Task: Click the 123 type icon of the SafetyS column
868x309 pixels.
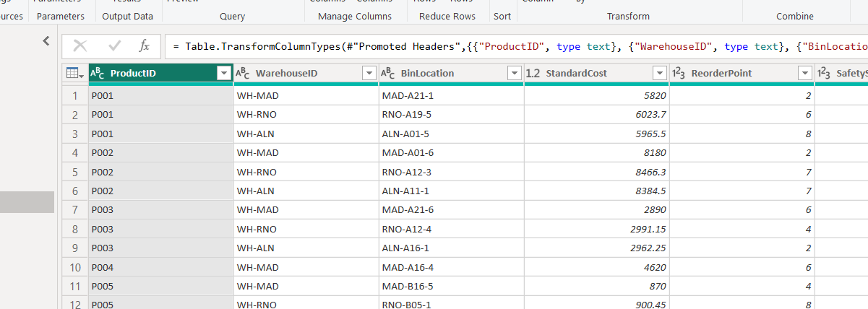Action: pyautogui.click(x=824, y=73)
